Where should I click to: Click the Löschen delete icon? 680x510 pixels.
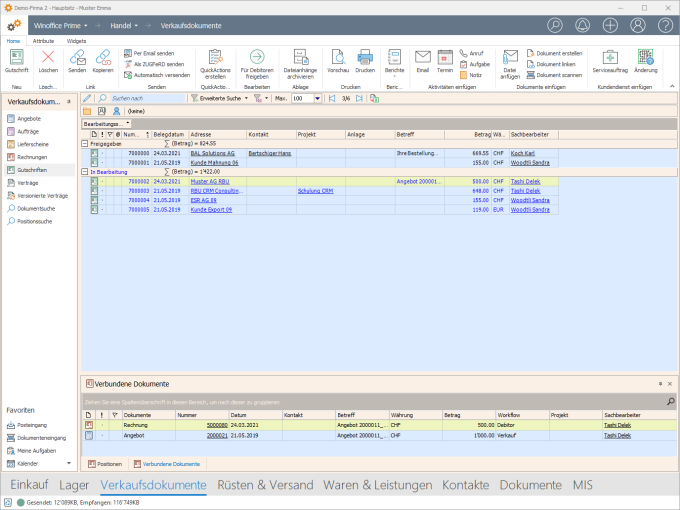click(48, 58)
